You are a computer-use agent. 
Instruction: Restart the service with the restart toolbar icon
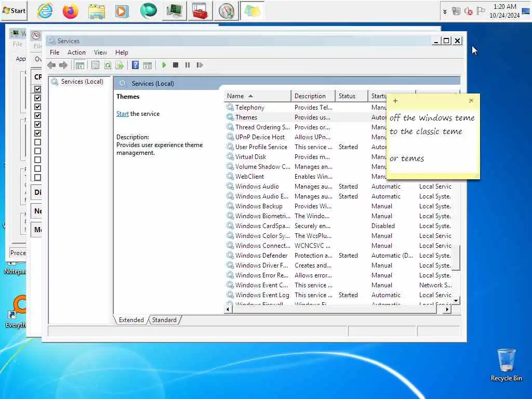point(199,65)
